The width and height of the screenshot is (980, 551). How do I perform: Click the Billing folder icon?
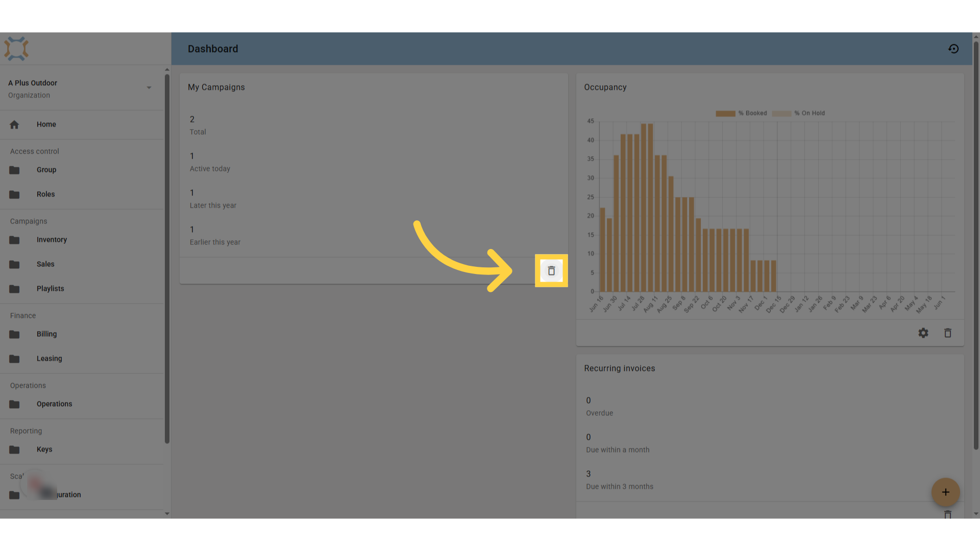(14, 334)
